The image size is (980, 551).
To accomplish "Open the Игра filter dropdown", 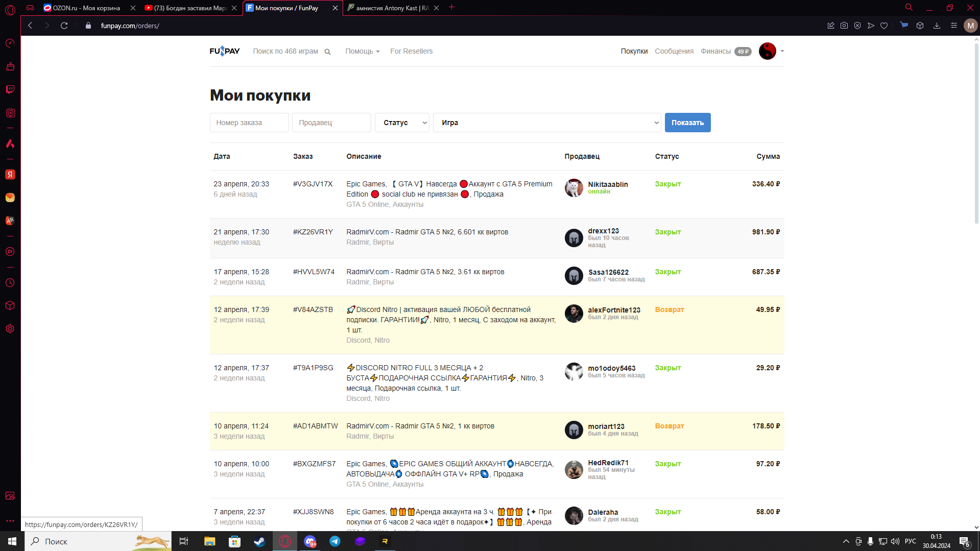I will tap(547, 123).
